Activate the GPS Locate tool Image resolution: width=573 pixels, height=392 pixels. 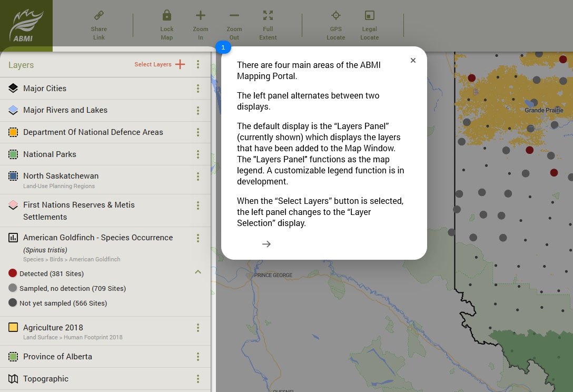[336, 25]
